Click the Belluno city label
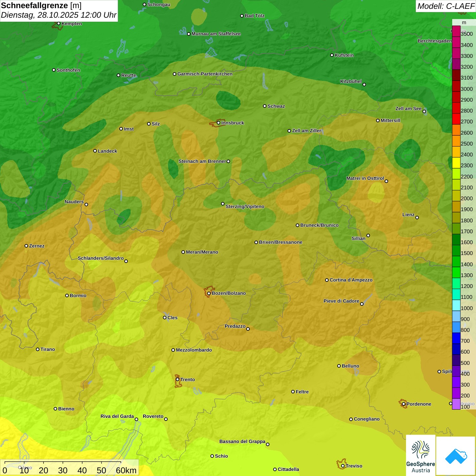This screenshot has width=476, height=476. click(x=350, y=366)
